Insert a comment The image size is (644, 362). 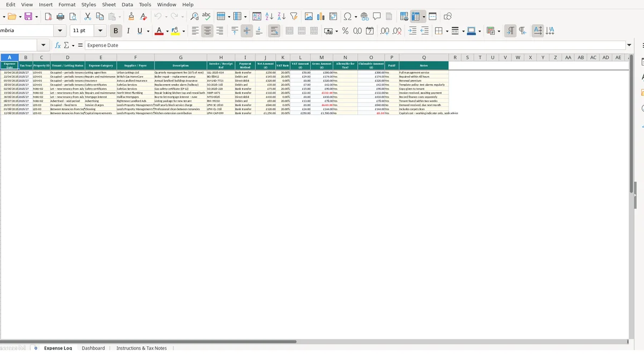[x=377, y=17]
